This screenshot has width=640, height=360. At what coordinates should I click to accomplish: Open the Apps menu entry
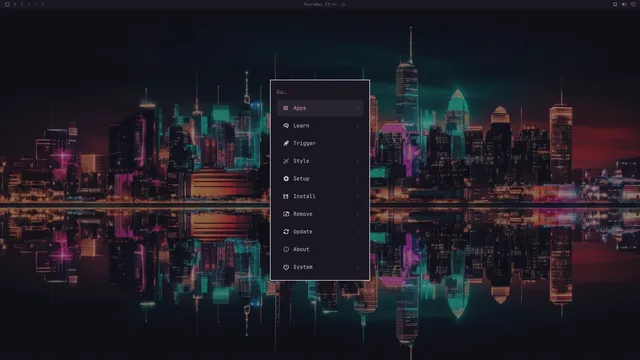coord(320,108)
